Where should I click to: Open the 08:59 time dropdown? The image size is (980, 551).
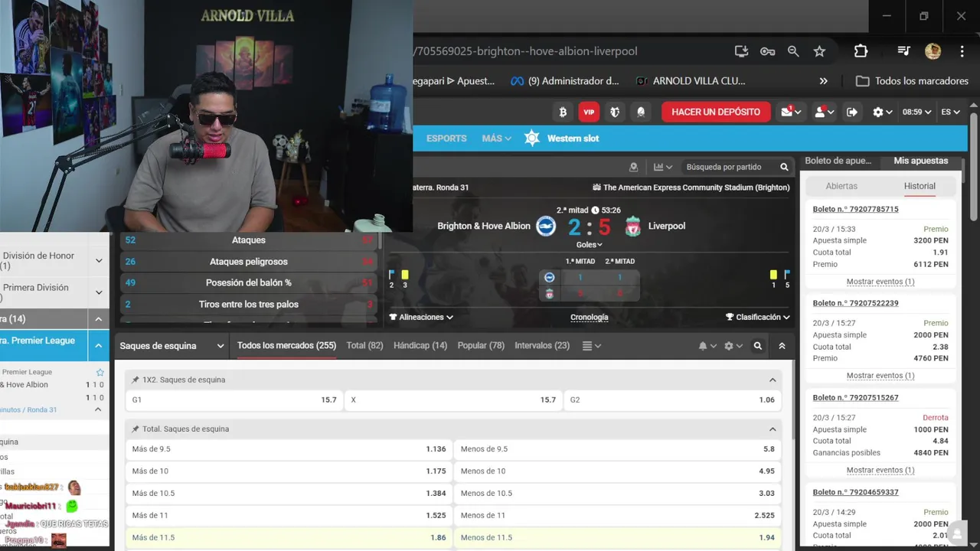coord(916,112)
